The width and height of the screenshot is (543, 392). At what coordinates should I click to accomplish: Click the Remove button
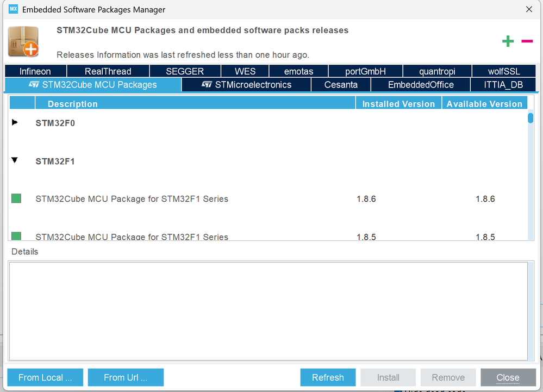(448, 377)
